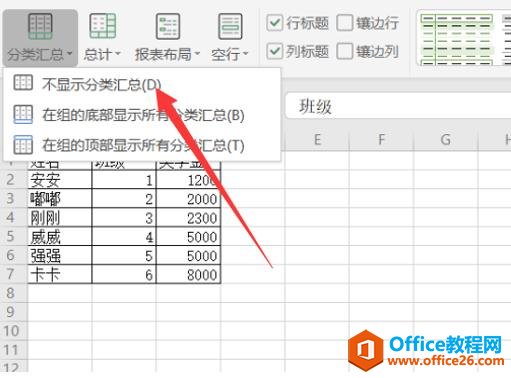Expand the 总计 dropdown arrow

pos(118,54)
